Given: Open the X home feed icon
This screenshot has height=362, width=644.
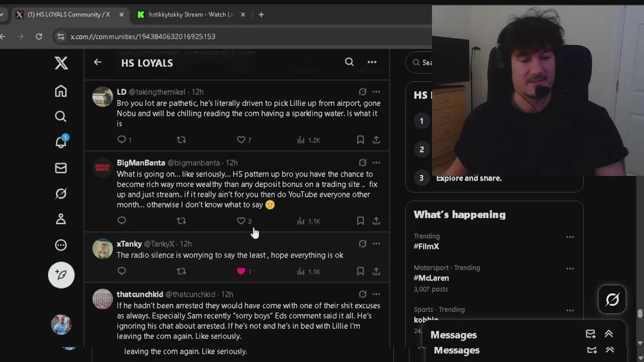Looking at the screenshot, I should (61, 91).
